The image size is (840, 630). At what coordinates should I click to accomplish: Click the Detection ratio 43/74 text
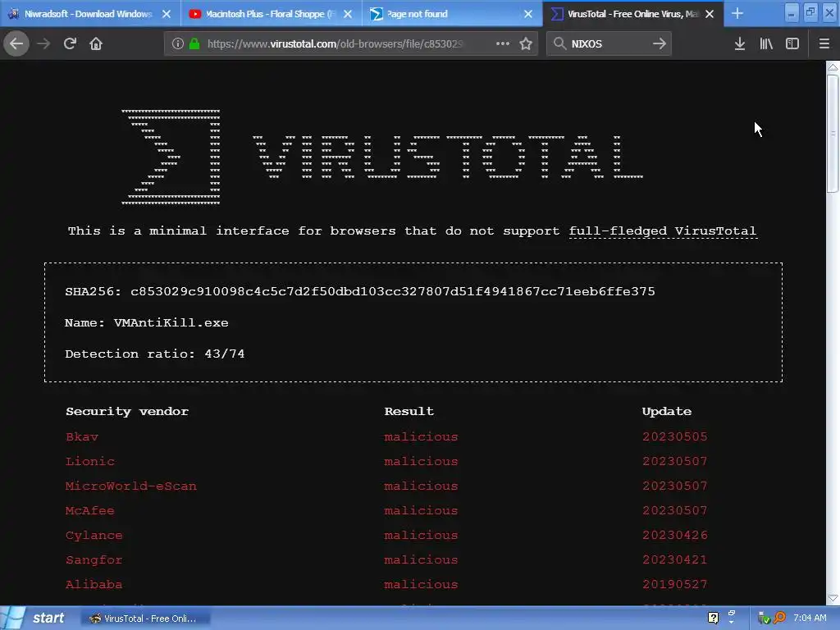[155, 354]
